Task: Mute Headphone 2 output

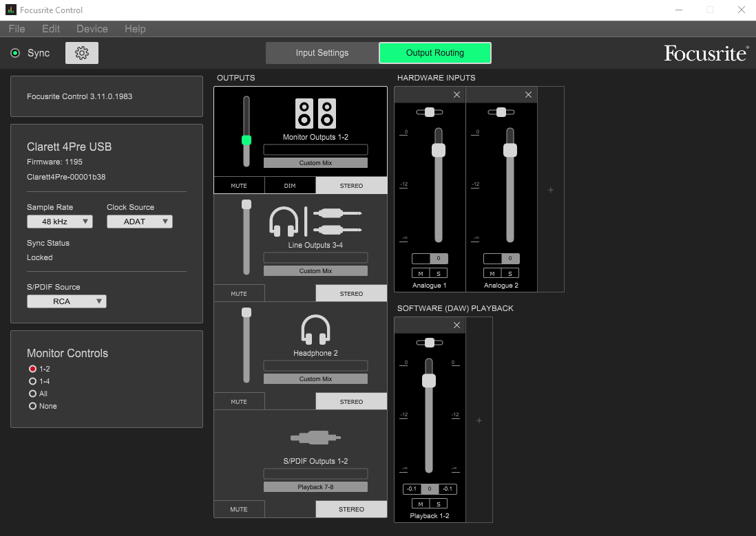Action: (x=239, y=402)
